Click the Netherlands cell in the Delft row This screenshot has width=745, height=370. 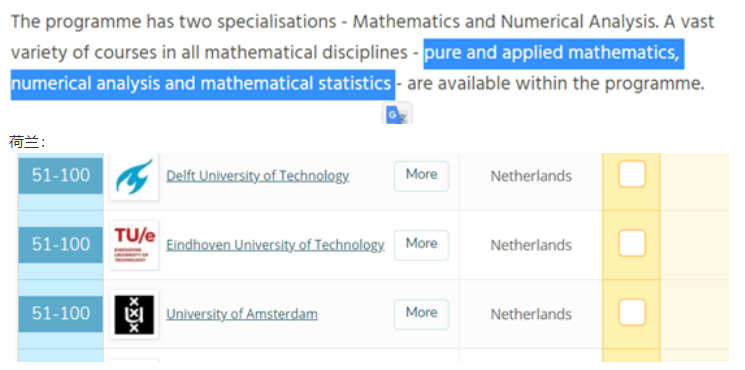[531, 176]
